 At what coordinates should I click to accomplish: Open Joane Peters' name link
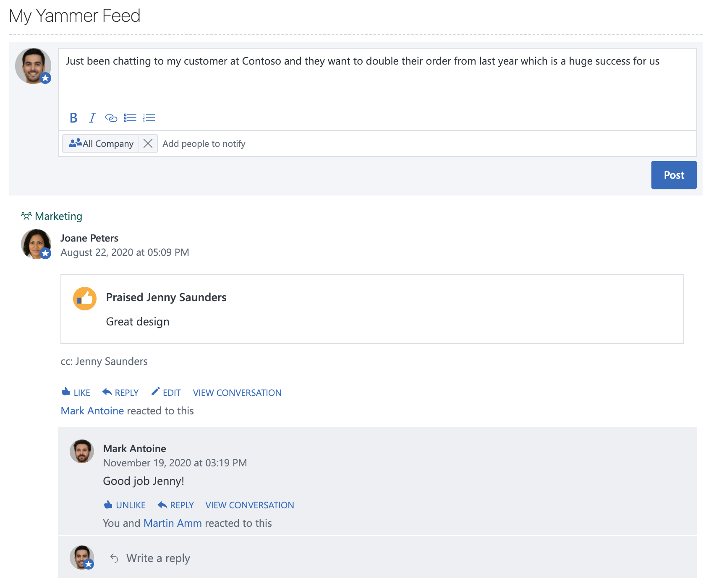coord(89,238)
